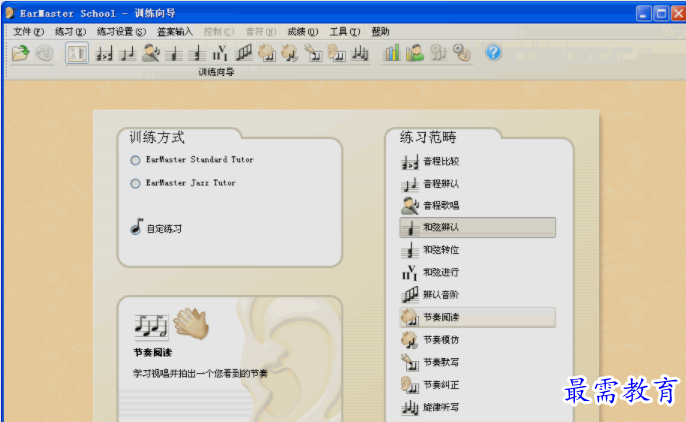The width and height of the screenshot is (686, 422).
Task: Select EarMaster Standard Tutor radio button
Action: [x=135, y=160]
